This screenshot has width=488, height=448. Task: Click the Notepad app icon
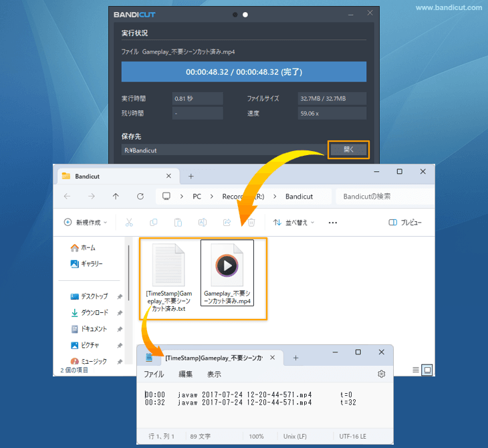coord(149,358)
